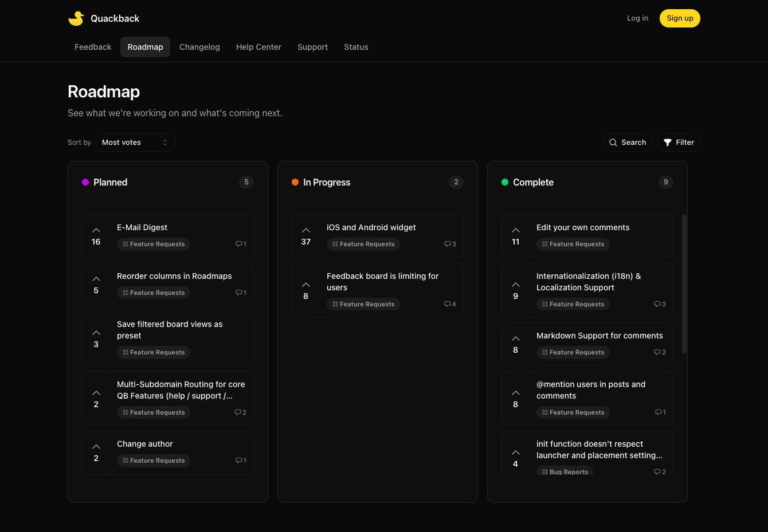View the Status tab

click(x=356, y=47)
